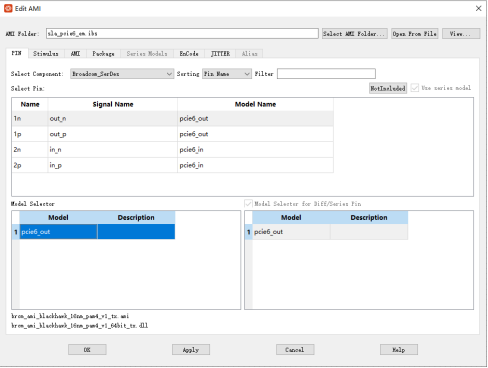Click the out_n signal name cell

click(113, 118)
